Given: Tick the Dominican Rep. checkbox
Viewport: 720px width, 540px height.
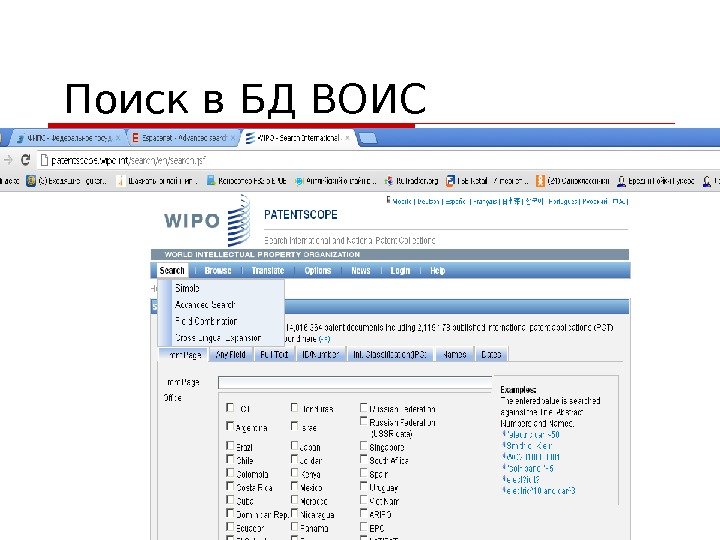Looking at the screenshot, I should 230,513.
